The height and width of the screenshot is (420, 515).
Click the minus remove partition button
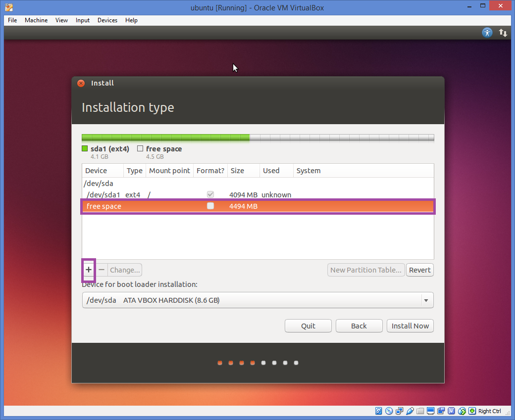(102, 270)
